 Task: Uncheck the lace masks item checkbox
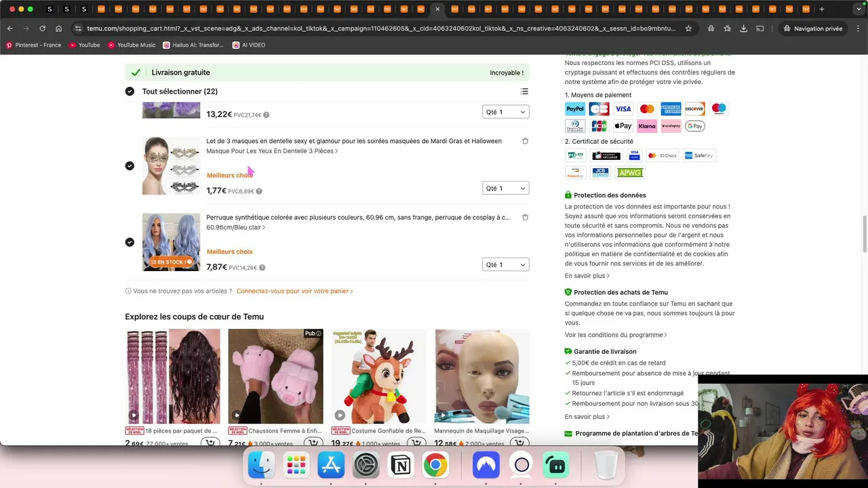pyautogui.click(x=130, y=166)
